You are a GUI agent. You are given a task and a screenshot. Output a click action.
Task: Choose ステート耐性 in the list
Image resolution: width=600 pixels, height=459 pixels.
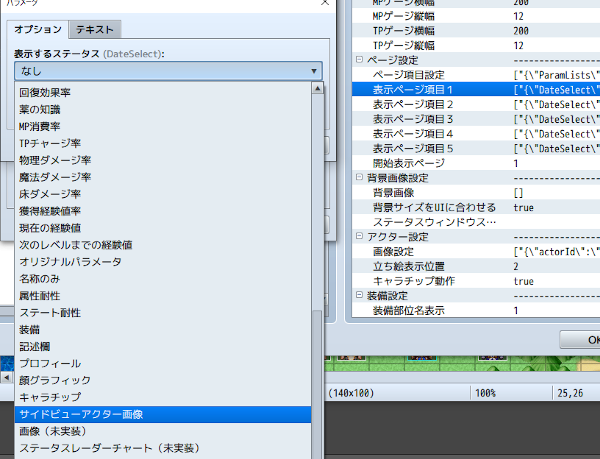[163, 313]
